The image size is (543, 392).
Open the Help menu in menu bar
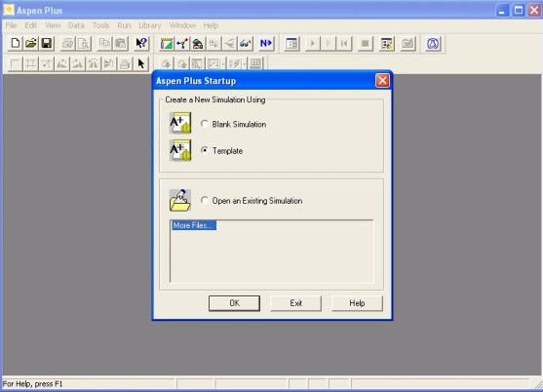point(211,25)
